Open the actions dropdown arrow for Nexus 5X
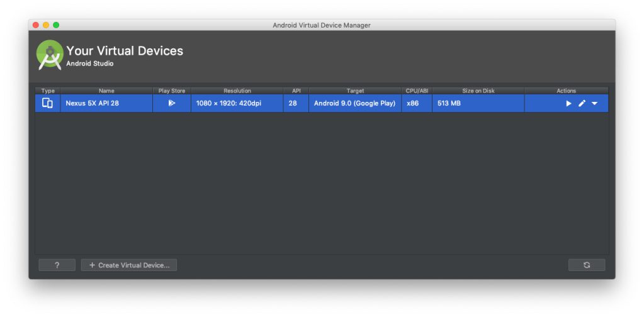 [x=594, y=104]
